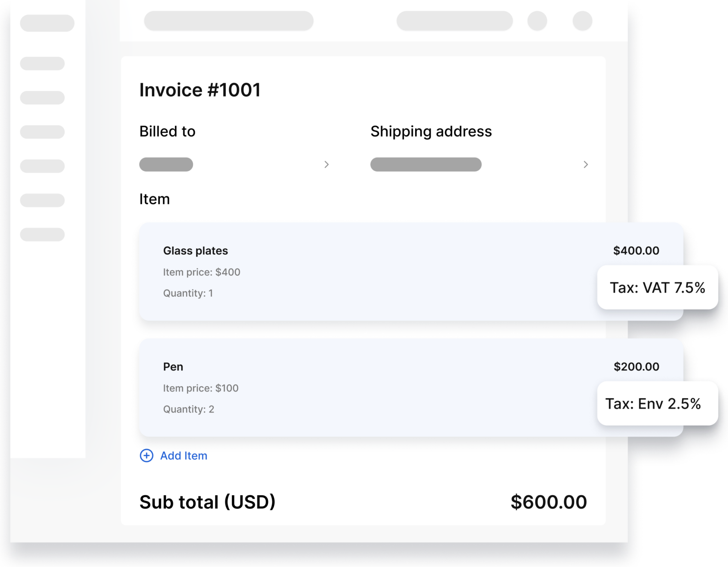Screen dimensions: 728x567
Task: Click the Invoice #1001 title
Action: coord(200,90)
